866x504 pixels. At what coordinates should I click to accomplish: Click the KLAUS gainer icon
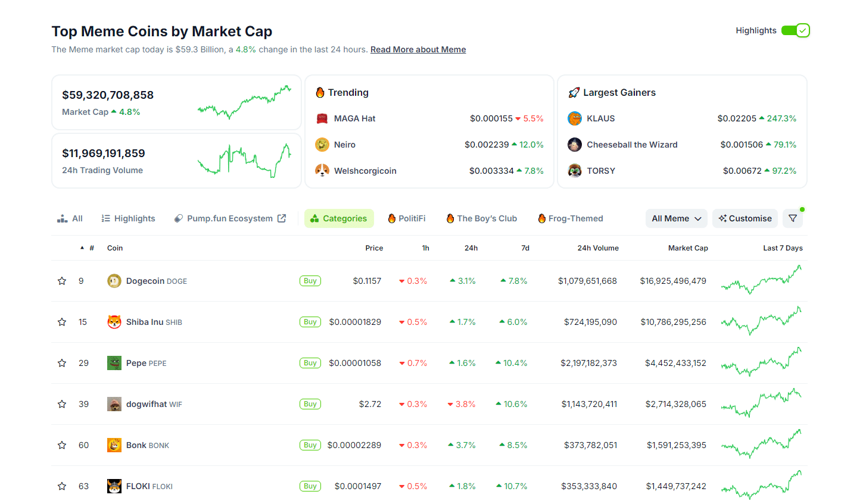[x=575, y=118]
